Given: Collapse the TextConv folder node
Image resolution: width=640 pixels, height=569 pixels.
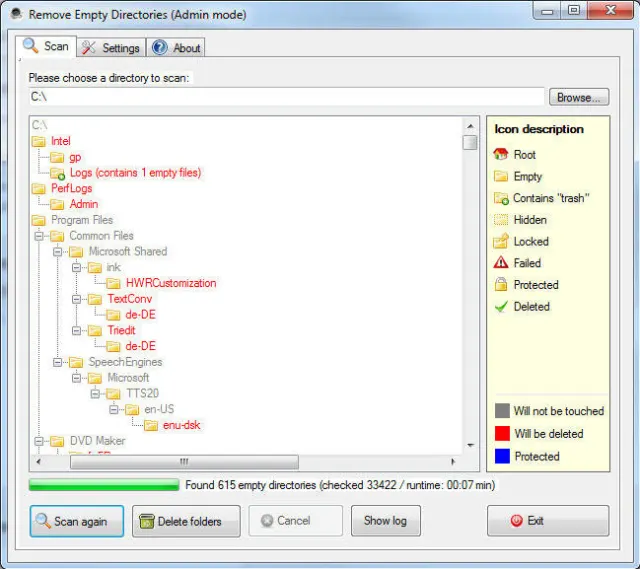Looking at the screenshot, I should click(x=76, y=299).
